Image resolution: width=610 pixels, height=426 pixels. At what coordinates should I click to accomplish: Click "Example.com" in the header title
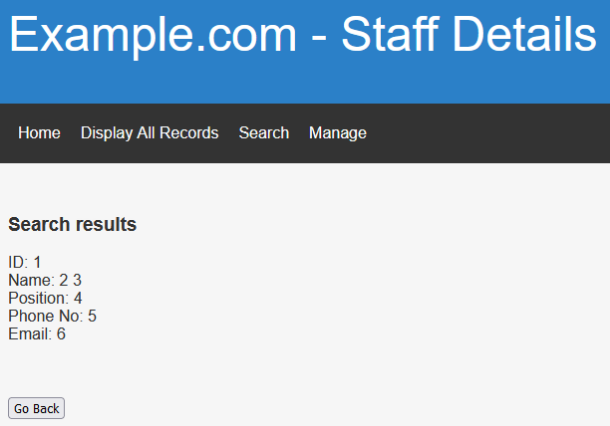tap(153, 35)
